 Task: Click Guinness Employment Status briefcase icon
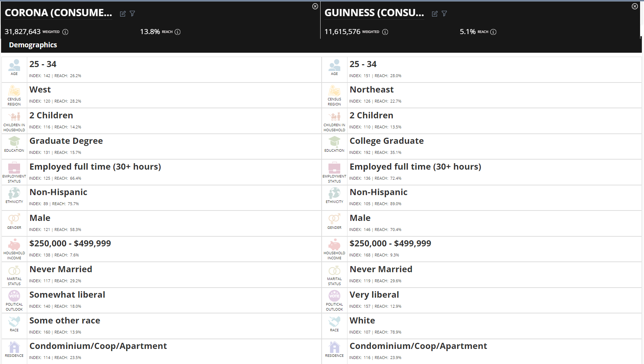point(335,167)
